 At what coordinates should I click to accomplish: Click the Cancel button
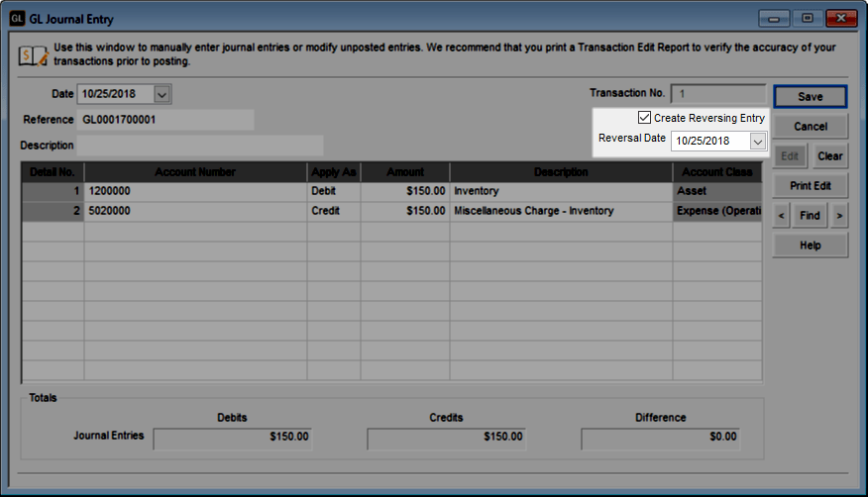click(x=810, y=127)
